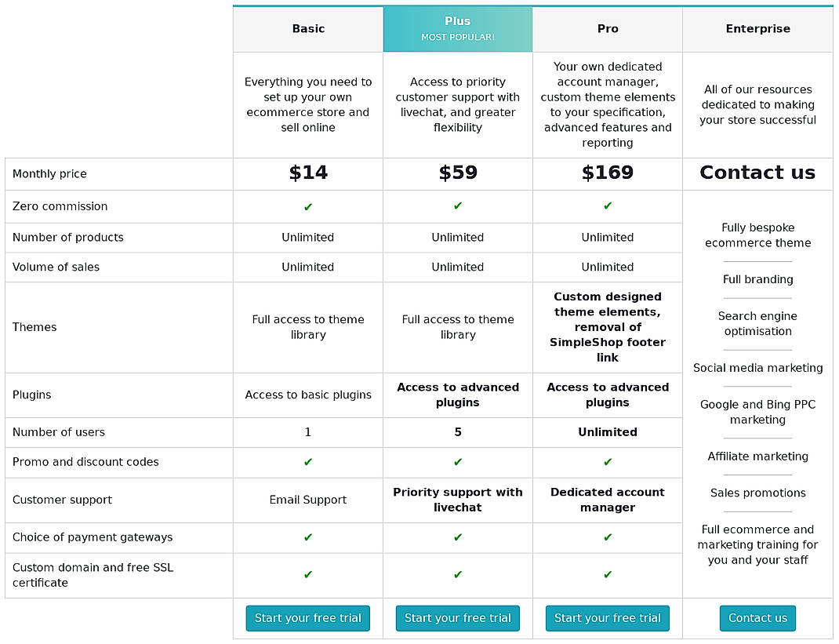Click the Promo codes checkmark under Basic

[x=307, y=462]
